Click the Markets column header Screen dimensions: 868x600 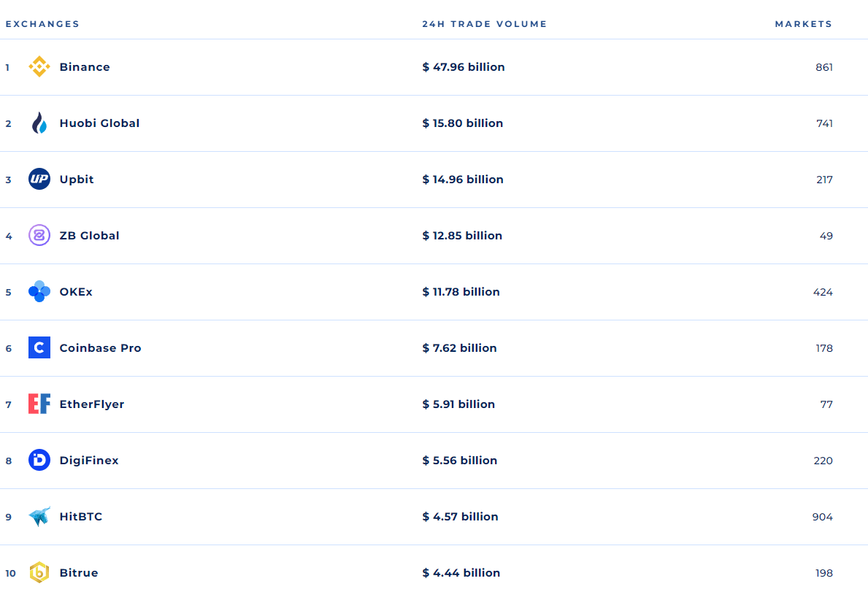point(803,24)
